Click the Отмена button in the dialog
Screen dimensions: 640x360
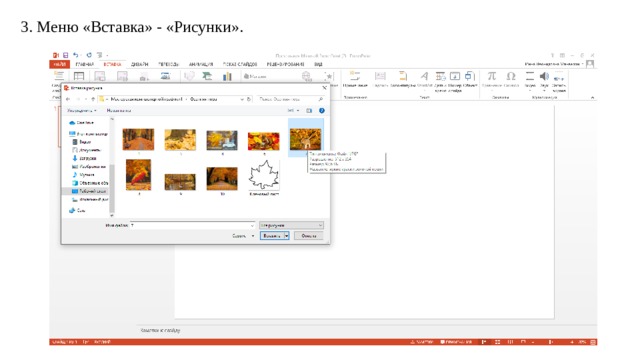(x=309, y=236)
